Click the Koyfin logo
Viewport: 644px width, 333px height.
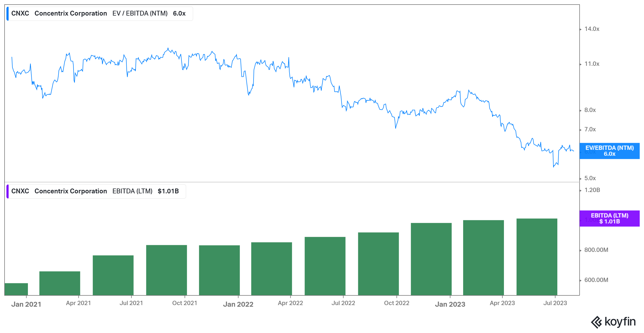(613, 322)
